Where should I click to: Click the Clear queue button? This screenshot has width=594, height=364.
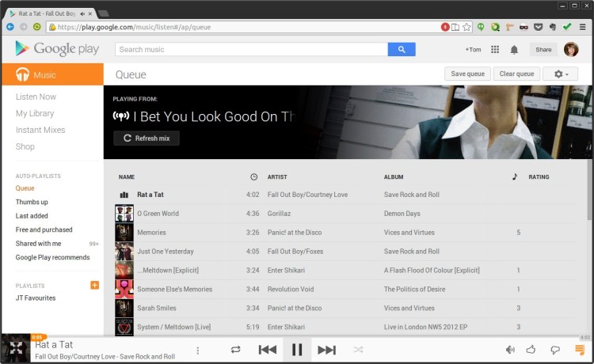pyautogui.click(x=516, y=74)
